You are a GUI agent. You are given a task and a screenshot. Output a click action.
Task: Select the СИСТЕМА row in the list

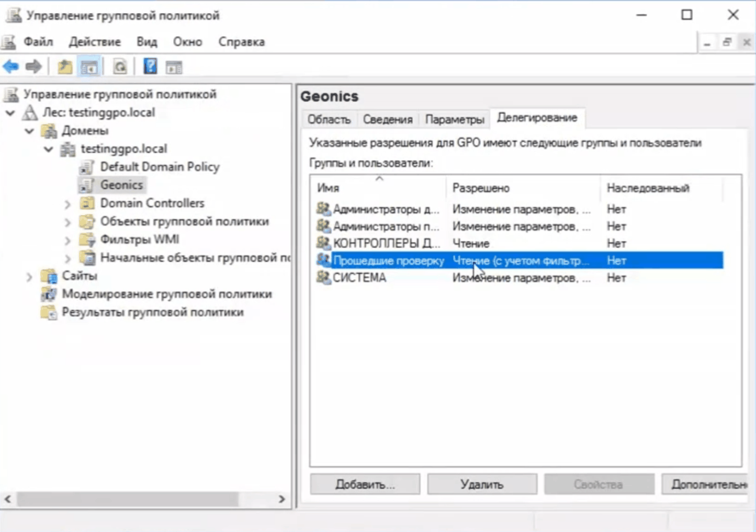359,278
